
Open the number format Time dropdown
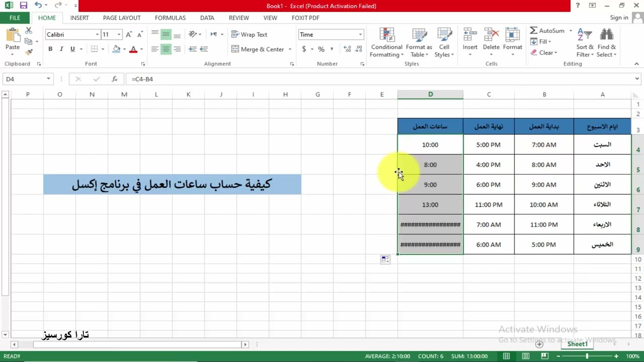click(360, 35)
